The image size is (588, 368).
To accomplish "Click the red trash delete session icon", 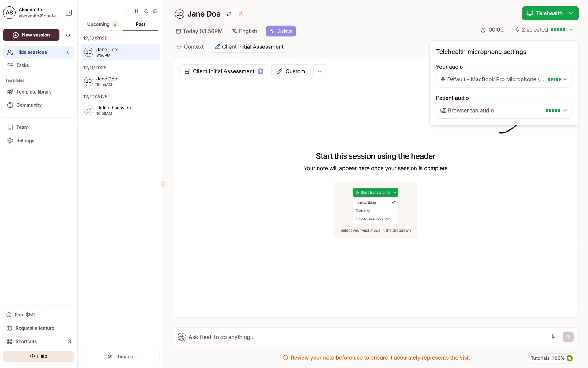I will point(241,14).
